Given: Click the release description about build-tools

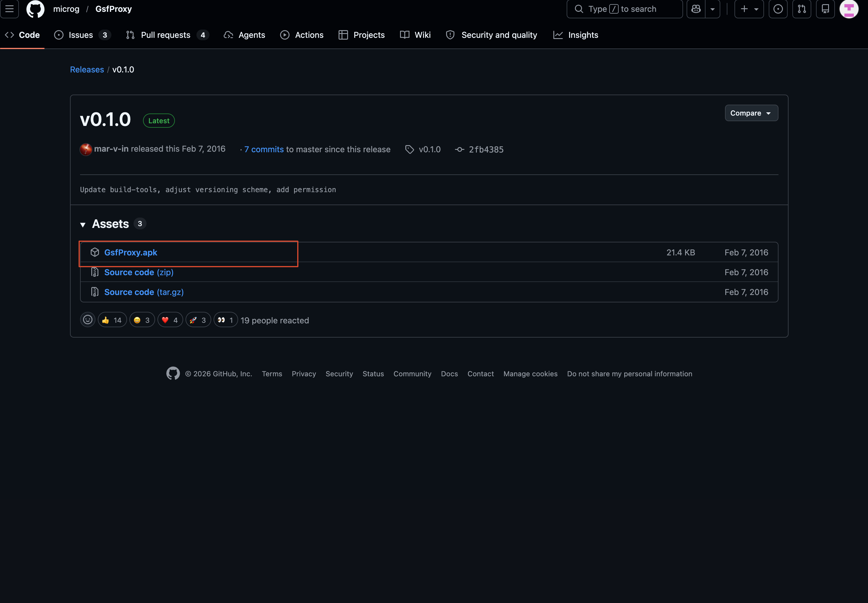Looking at the screenshot, I should pyautogui.click(x=208, y=190).
